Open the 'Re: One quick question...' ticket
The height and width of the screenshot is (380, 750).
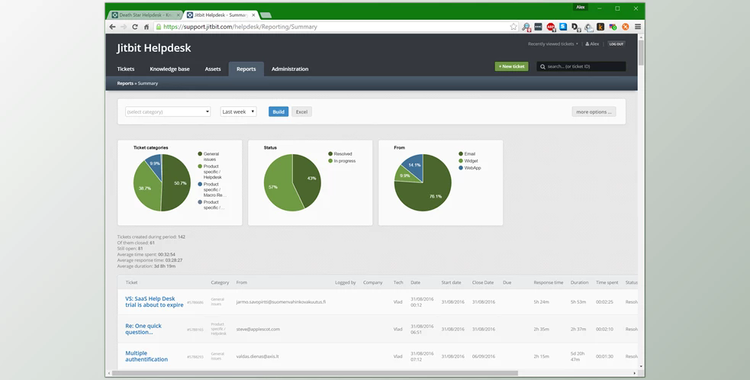(143, 329)
